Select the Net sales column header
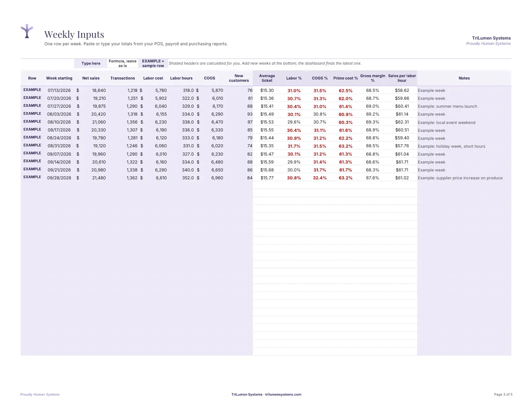 pyautogui.click(x=91, y=78)
